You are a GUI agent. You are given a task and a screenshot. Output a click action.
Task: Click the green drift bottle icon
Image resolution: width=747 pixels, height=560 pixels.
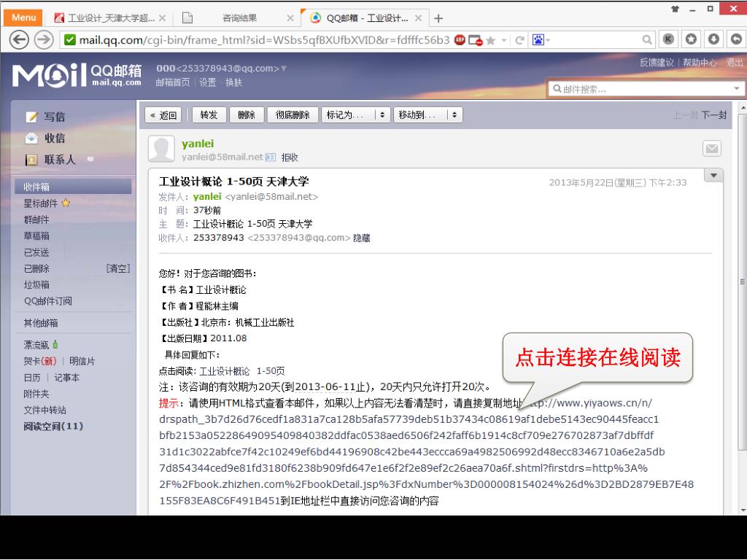[x=55, y=344]
